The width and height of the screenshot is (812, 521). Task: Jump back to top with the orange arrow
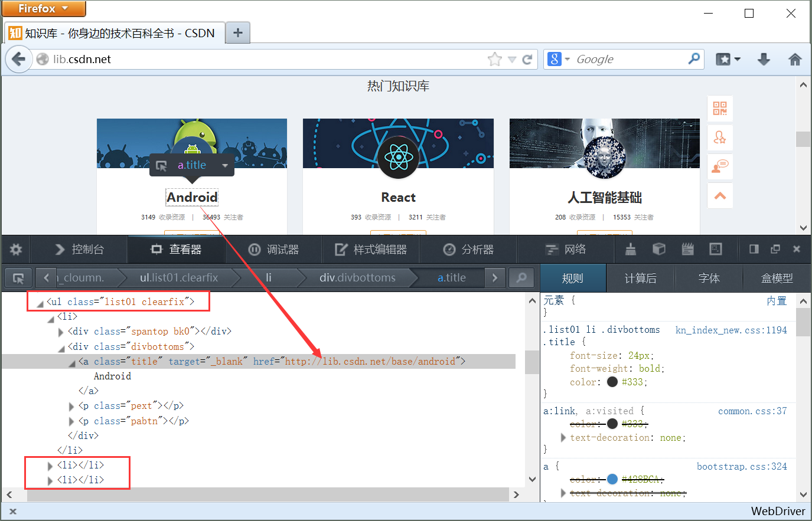click(x=720, y=195)
